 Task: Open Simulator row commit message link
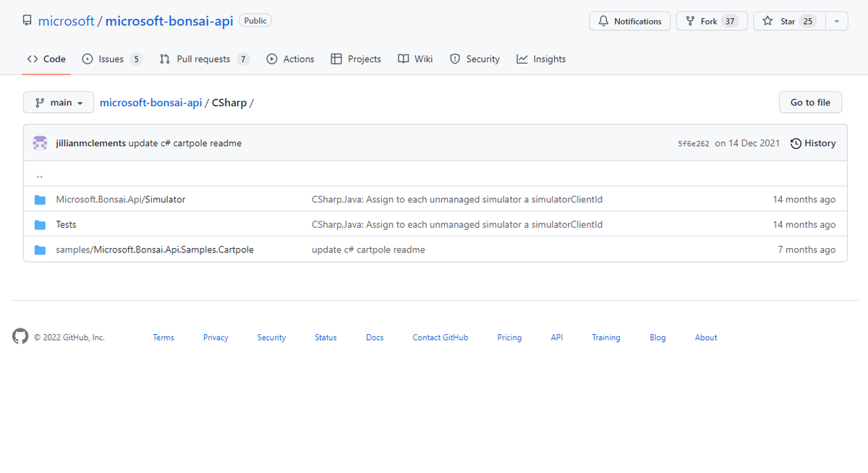(457, 200)
